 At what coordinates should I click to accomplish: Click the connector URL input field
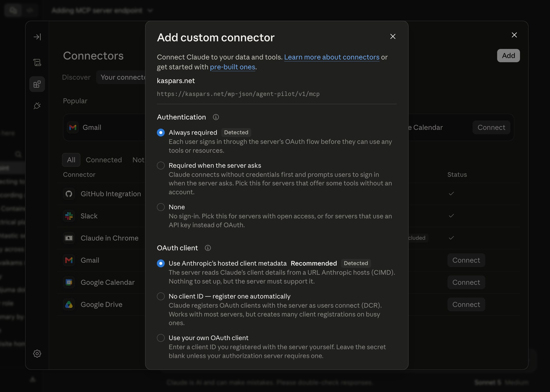tap(277, 94)
